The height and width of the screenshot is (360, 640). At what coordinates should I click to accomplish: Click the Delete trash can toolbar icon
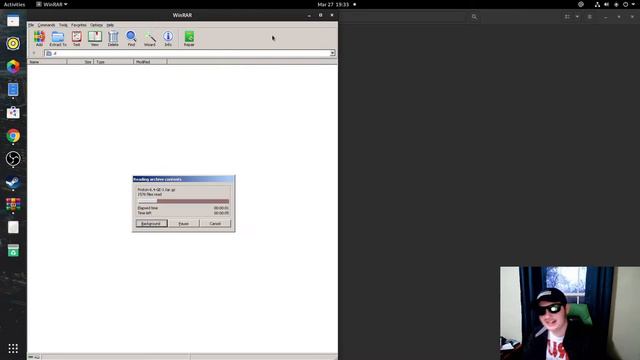[x=113, y=38]
